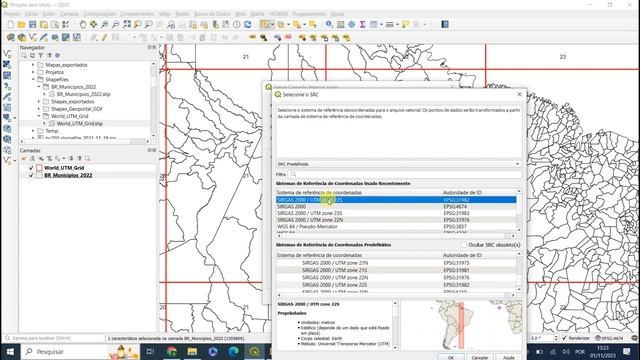Image resolution: width=640 pixels, height=360 pixels.
Task: Click the locator search bar in status bar
Action: point(54,338)
